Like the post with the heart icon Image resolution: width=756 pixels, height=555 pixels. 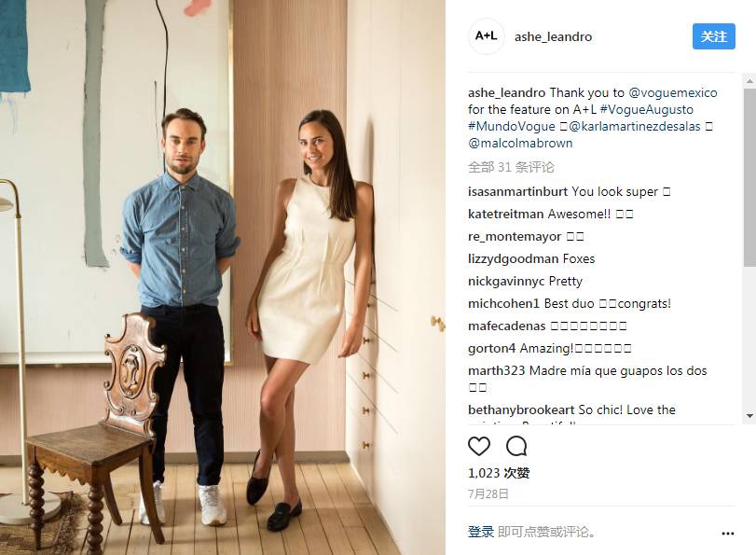pyautogui.click(x=479, y=446)
